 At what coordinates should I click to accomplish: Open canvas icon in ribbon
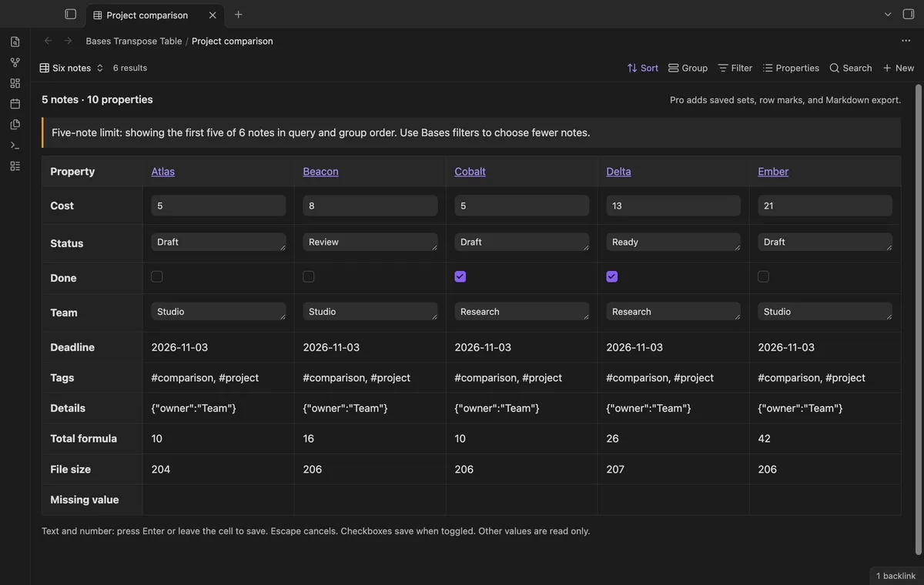click(15, 83)
